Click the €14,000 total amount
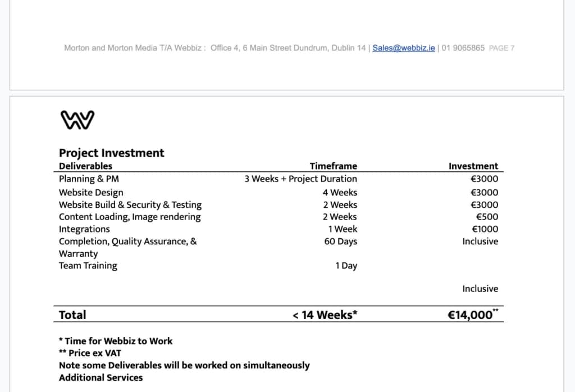575x392 pixels. (473, 314)
